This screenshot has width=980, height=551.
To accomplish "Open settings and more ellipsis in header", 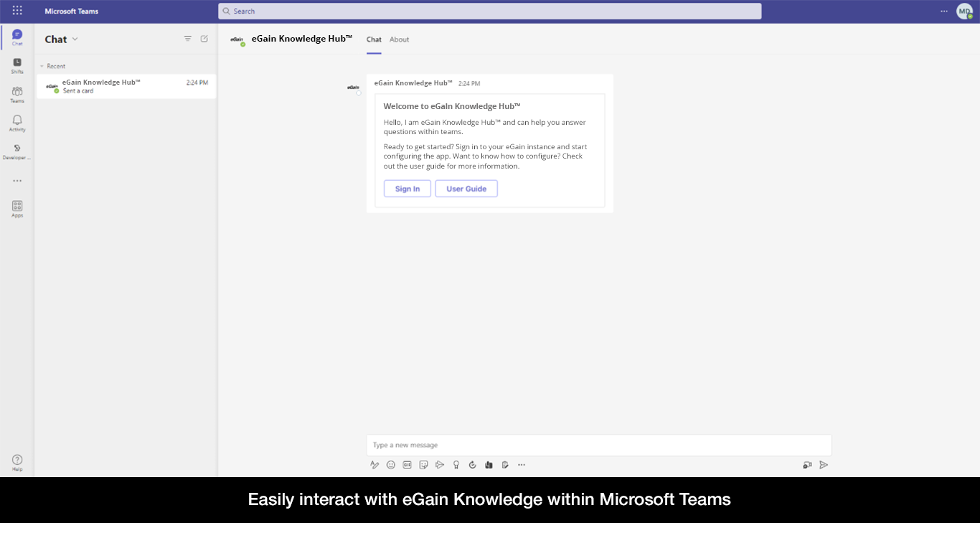I will pyautogui.click(x=944, y=11).
